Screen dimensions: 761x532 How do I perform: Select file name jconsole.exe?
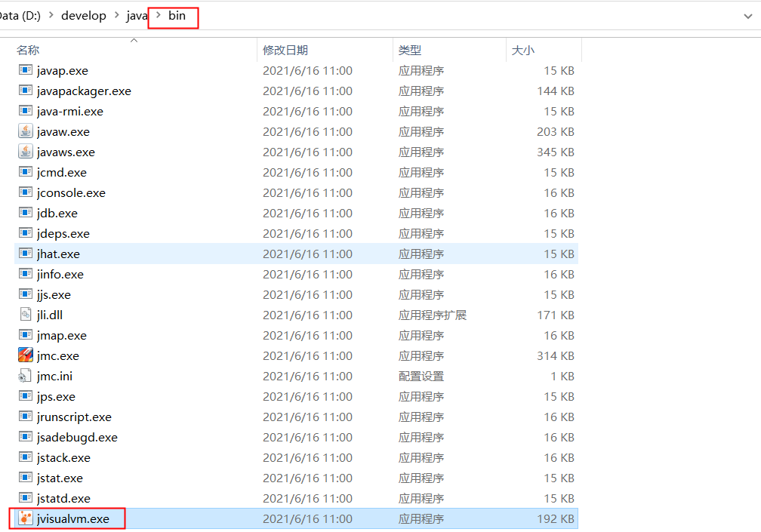71,193
